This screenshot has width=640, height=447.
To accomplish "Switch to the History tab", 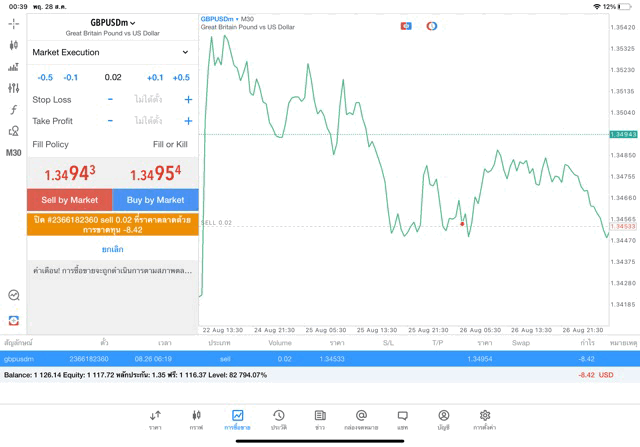I will coord(279,419).
